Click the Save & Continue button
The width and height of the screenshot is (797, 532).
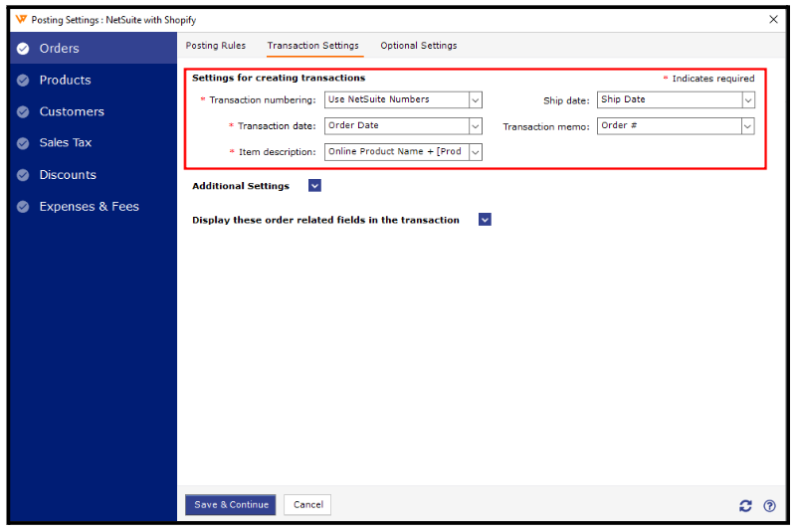click(231, 504)
